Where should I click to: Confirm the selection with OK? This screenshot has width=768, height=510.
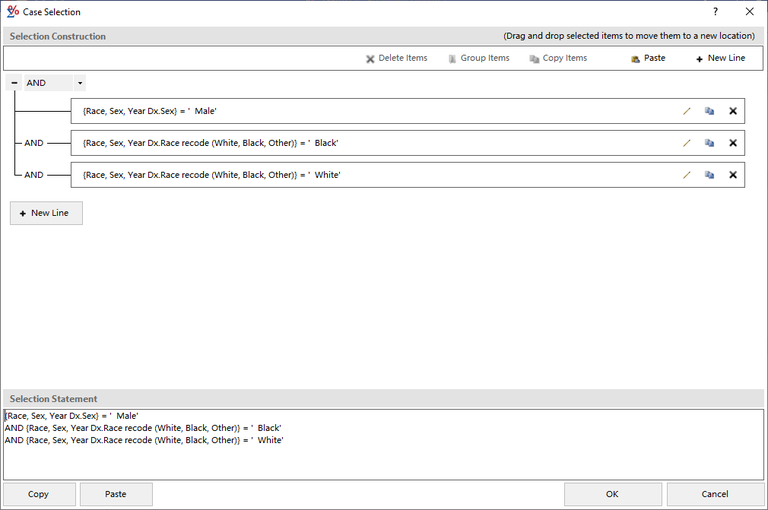[612, 494]
